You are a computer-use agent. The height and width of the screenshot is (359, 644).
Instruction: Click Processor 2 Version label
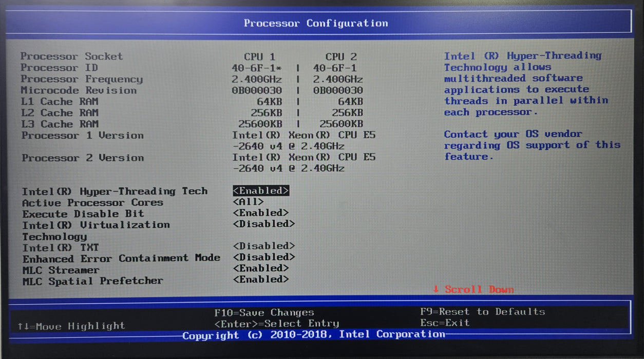point(83,158)
